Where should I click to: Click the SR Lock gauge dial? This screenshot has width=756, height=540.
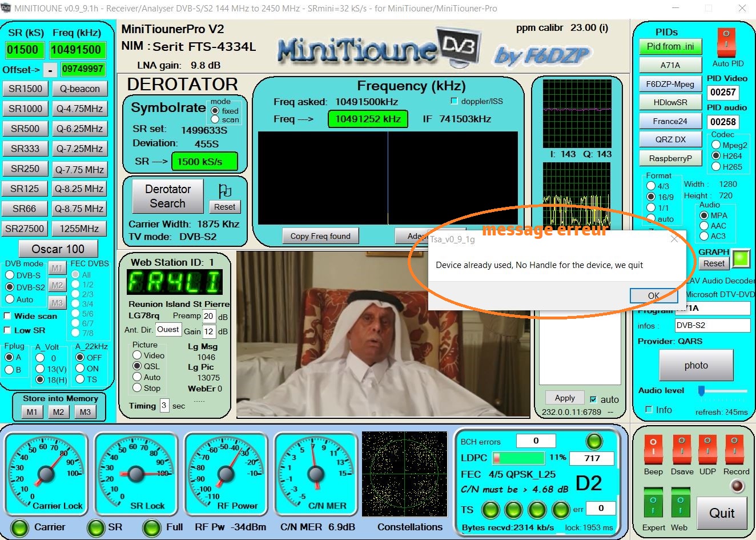[x=136, y=474]
